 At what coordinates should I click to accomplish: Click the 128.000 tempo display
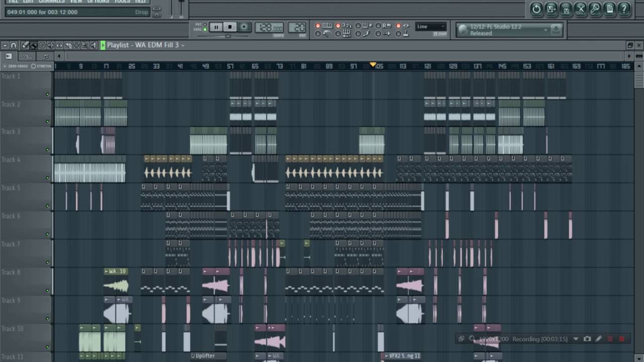point(269,27)
